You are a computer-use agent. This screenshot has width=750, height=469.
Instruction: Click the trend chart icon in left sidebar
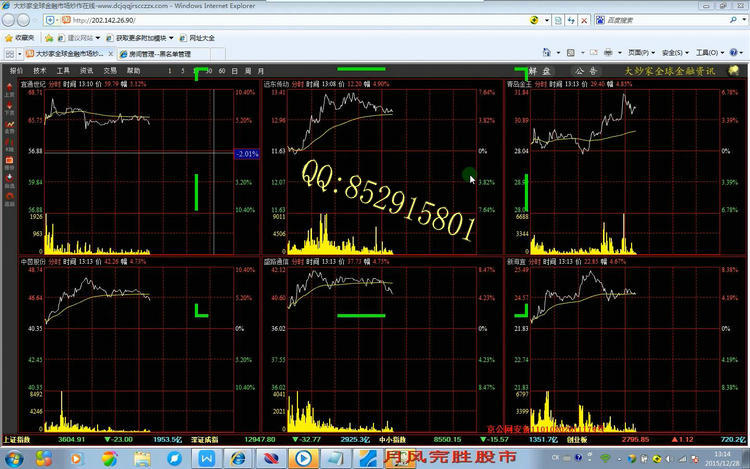[9, 125]
